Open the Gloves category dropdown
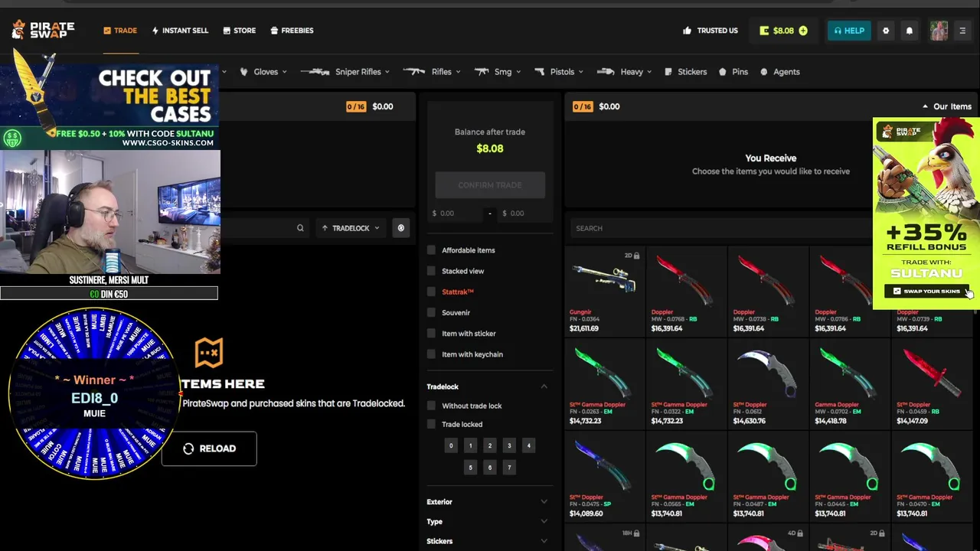Image resolution: width=980 pixels, height=551 pixels. point(263,72)
